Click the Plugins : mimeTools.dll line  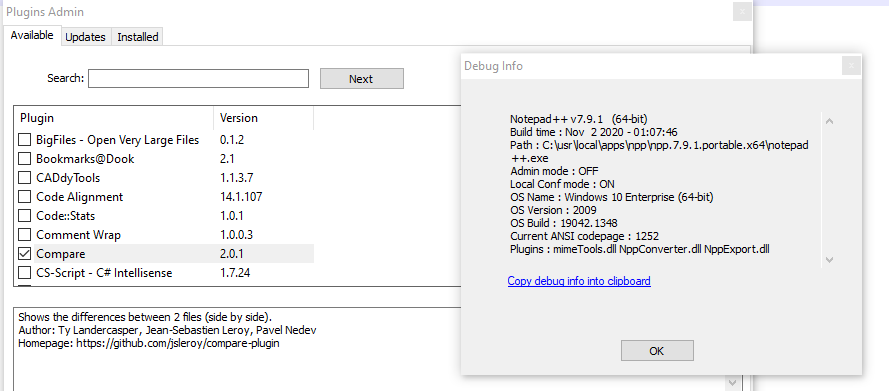(640, 249)
